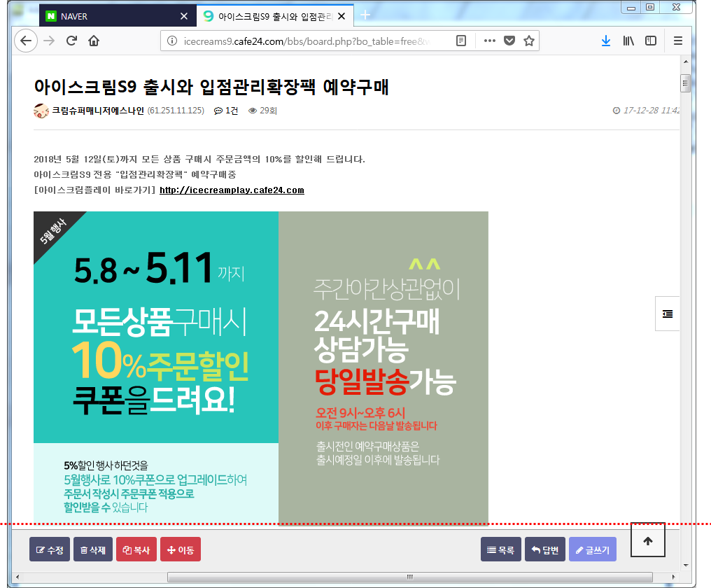Click the 수정 edit button
This screenshot has width=711, height=588.
pyautogui.click(x=50, y=550)
